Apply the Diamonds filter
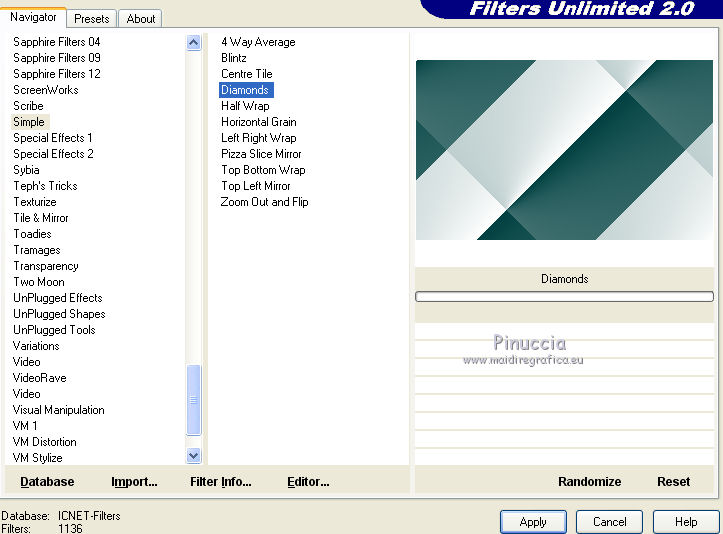Viewport: 723px width, 534px height. 533,522
